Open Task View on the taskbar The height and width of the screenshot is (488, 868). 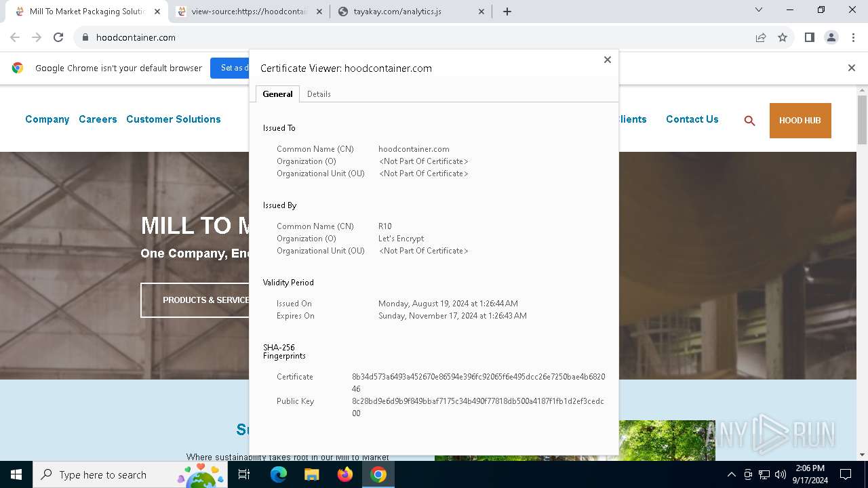pyautogui.click(x=245, y=474)
